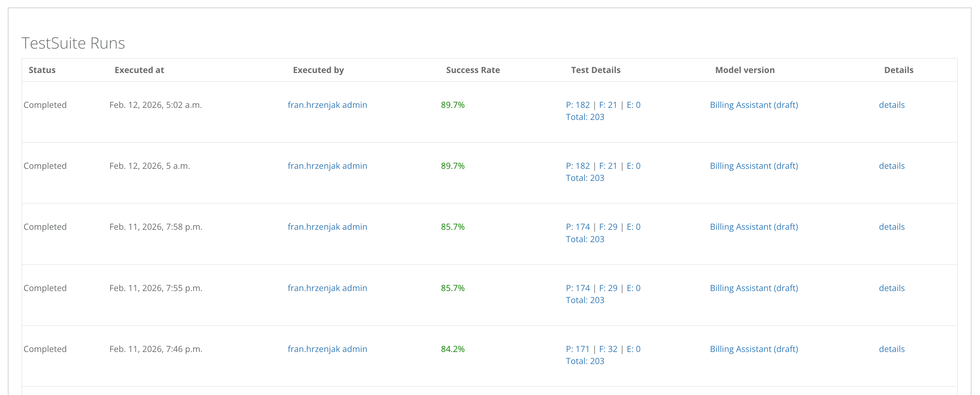Open Billing Assistant (draft) in 7:55 p.m. row
Viewport: 980px width, 395px height.
pos(754,288)
